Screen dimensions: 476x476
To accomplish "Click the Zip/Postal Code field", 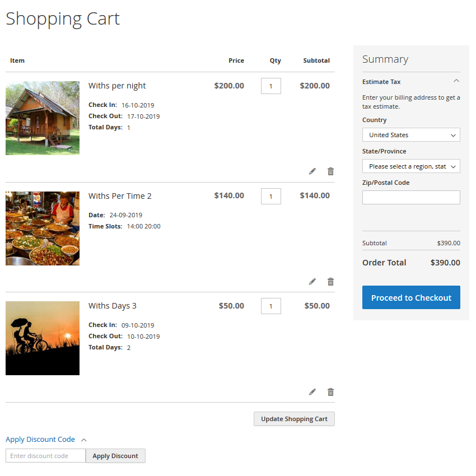I will pyautogui.click(x=411, y=198).
